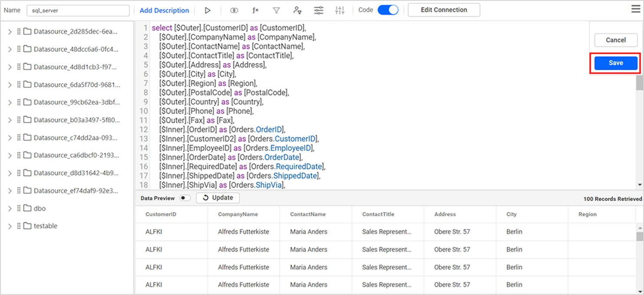Open the user filter icon

tap(297, 10)
